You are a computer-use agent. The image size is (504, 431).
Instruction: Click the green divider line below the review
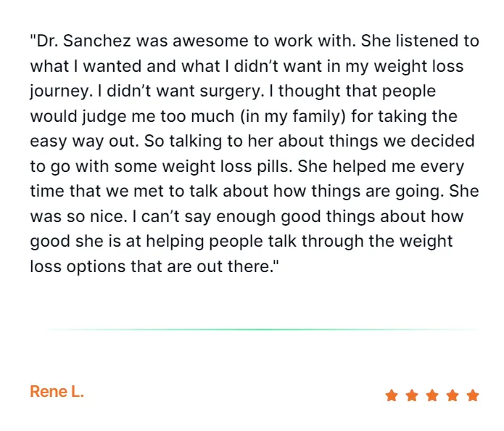(x=261, y=329)
